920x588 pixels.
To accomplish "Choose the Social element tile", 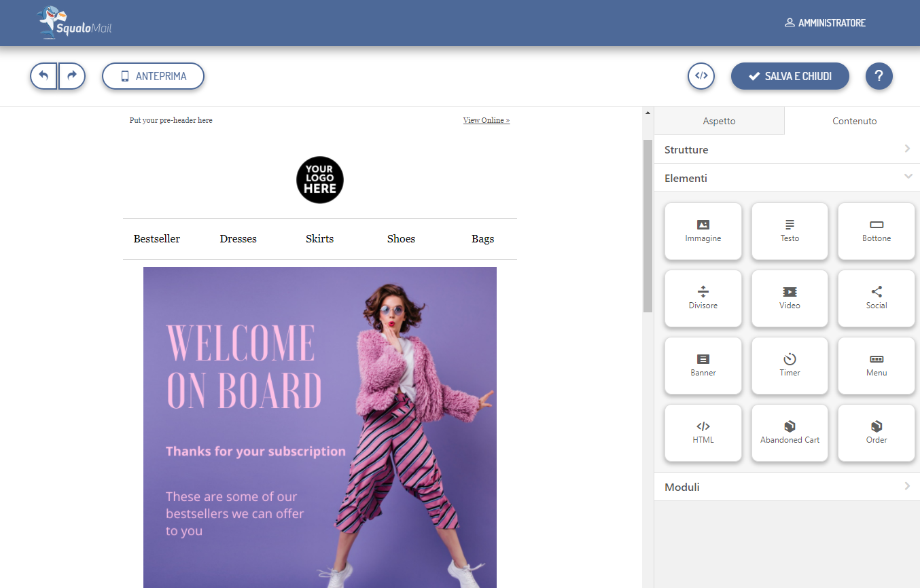I will click(x=876, y=298).
